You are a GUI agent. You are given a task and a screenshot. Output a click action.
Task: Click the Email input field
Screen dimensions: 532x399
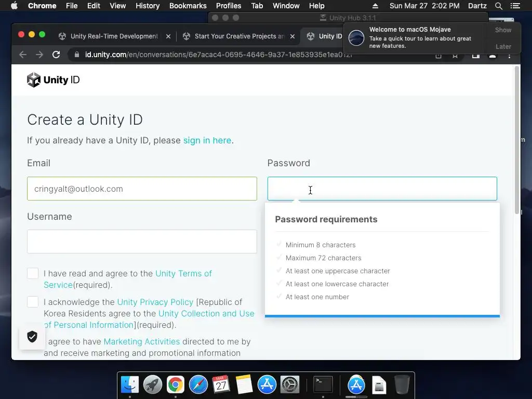click(142, 189)
